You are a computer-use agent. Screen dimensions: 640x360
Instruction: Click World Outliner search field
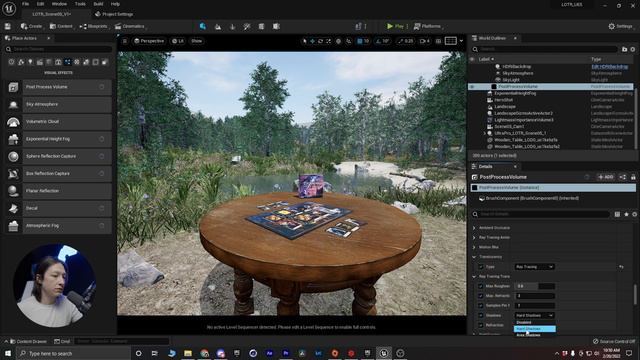point(544,49)
